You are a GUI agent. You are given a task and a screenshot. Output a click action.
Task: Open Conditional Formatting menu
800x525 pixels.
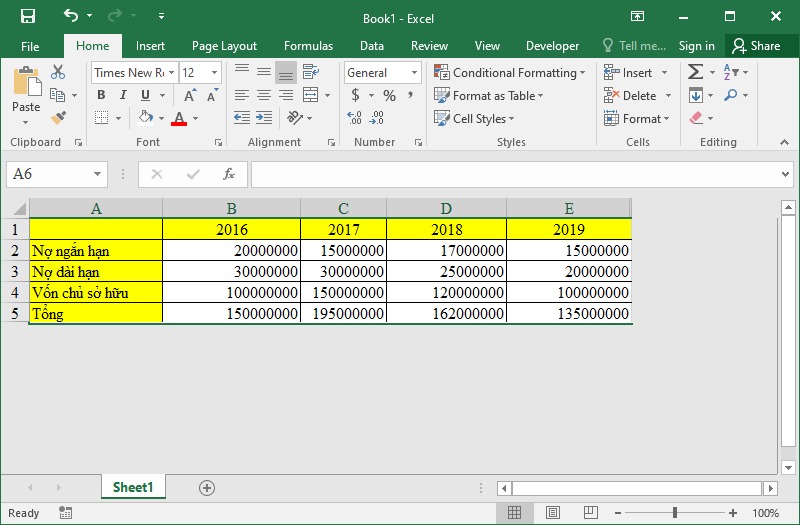[x=510, y=72]
